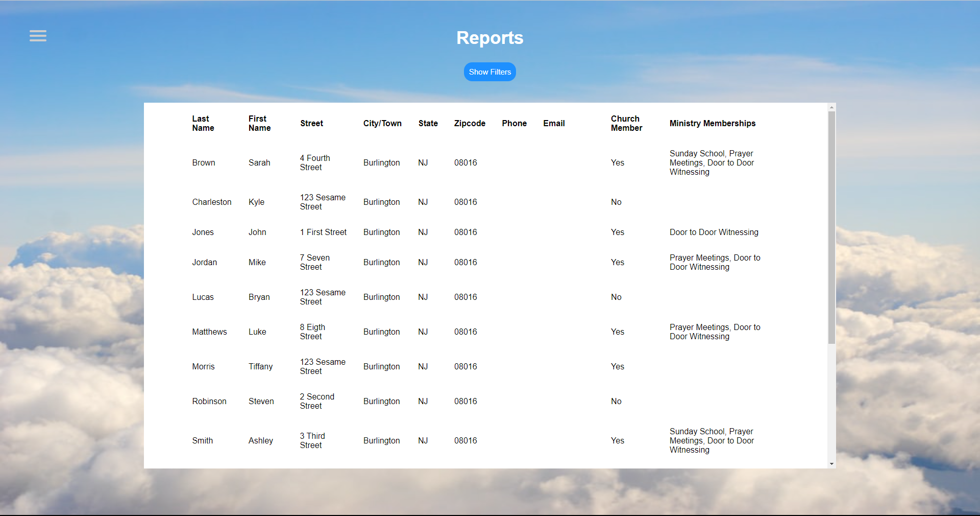Click first name Mike
This screenshot has width=980, height=516.
[257, 262]
